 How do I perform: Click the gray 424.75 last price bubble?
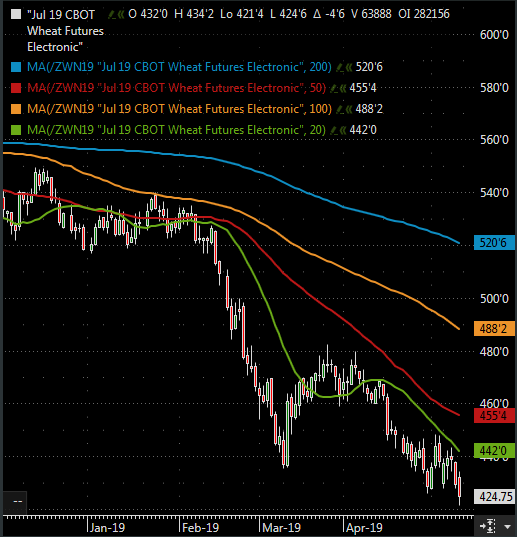[x=494, y=496]
